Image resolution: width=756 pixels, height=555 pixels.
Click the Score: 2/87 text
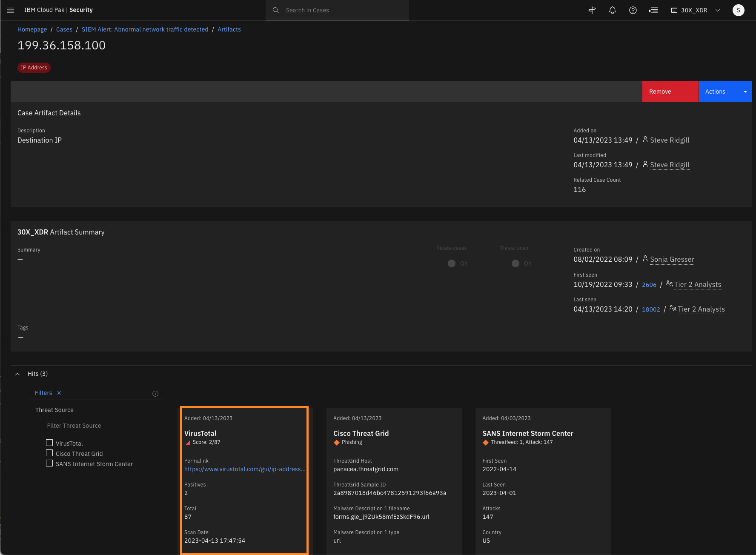(x=206, y=442)
